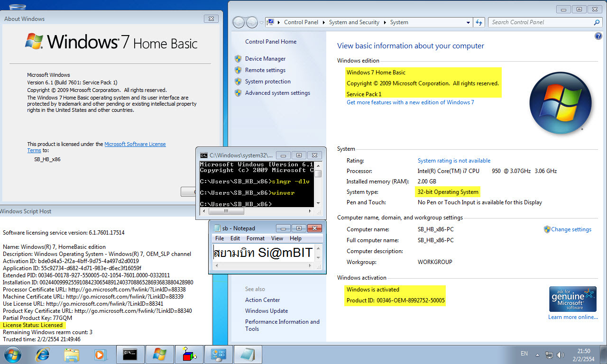This screenshot has height=364, width=607.
Task: Open System protection link
Action: point(268,82)
